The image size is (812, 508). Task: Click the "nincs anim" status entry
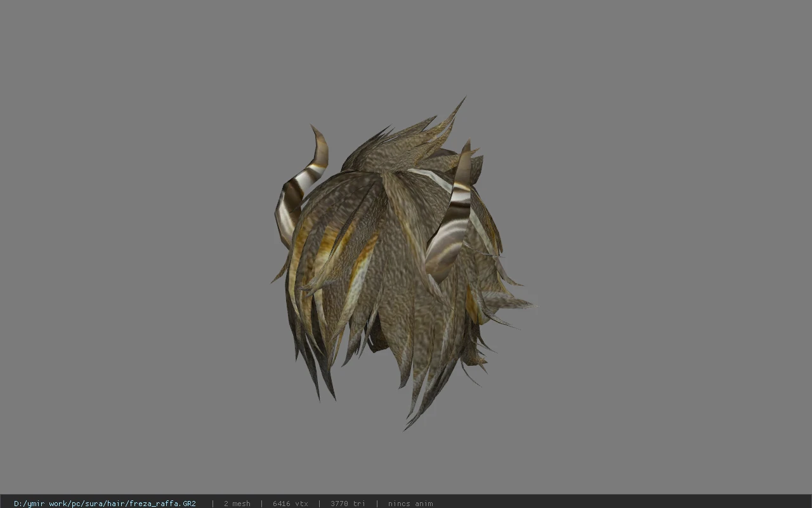coord(410,504)
